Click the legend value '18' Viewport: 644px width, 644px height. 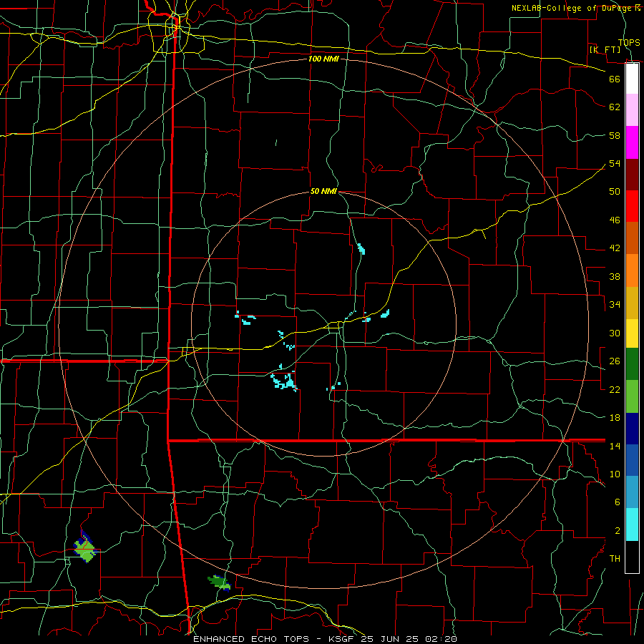point(615,418)
